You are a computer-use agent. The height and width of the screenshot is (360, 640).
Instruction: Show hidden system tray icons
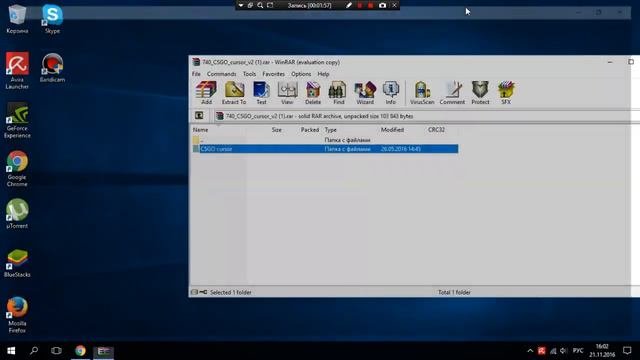tap(530, 351)
